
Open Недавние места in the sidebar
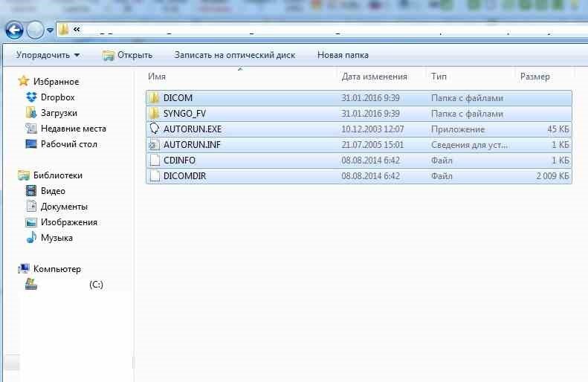point(74,129)
